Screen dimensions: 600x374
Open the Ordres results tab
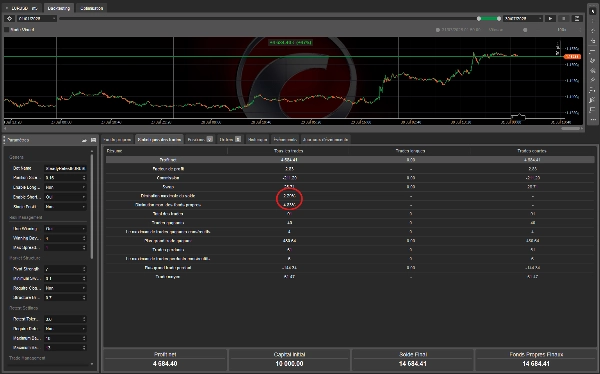(x=230, y=139)
